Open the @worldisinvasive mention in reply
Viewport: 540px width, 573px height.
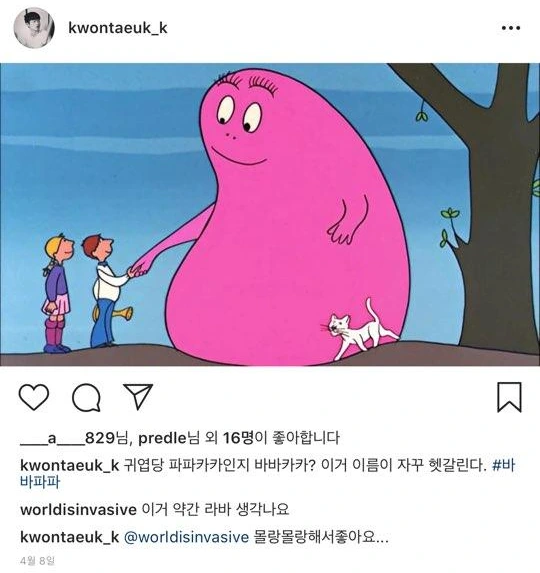[x=186, y=537]
